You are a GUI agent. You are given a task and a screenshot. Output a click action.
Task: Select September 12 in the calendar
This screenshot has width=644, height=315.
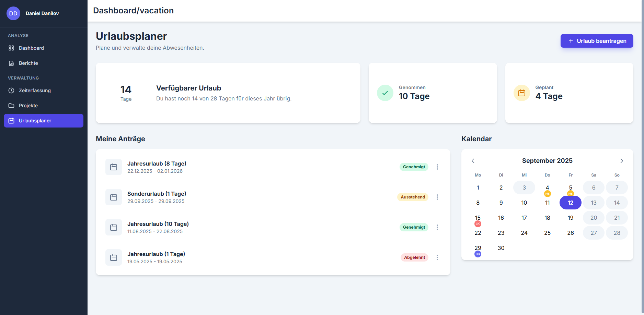coord(570,203)
